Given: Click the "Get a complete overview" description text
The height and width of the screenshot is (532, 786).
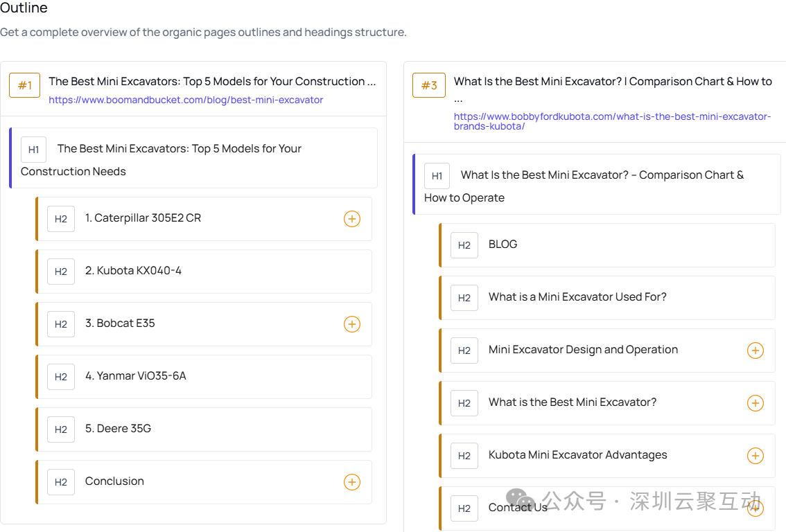Looking at the screenshot, I should (203, 32).
